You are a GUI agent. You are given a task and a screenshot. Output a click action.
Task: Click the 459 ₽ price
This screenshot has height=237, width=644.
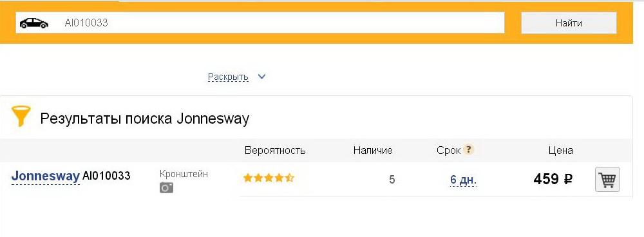553,179
